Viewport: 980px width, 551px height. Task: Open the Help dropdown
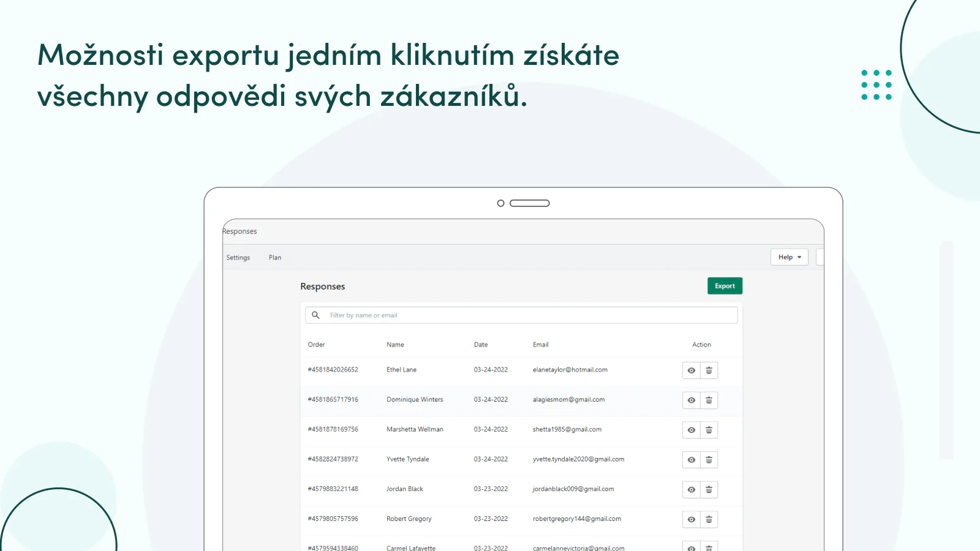pos(790,257)
